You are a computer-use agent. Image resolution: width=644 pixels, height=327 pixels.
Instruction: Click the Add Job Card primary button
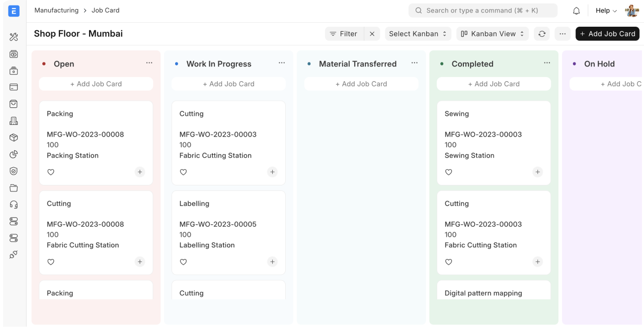(607, 34)
